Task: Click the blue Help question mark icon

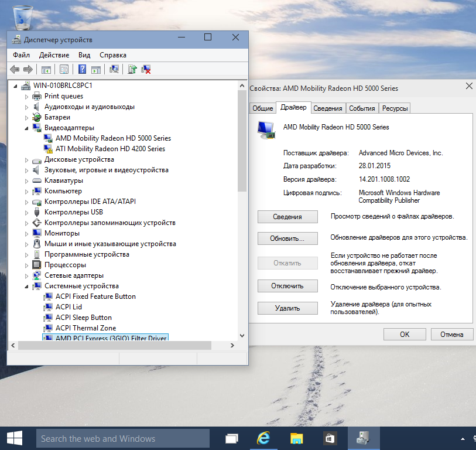Action: tap(83, 70)
